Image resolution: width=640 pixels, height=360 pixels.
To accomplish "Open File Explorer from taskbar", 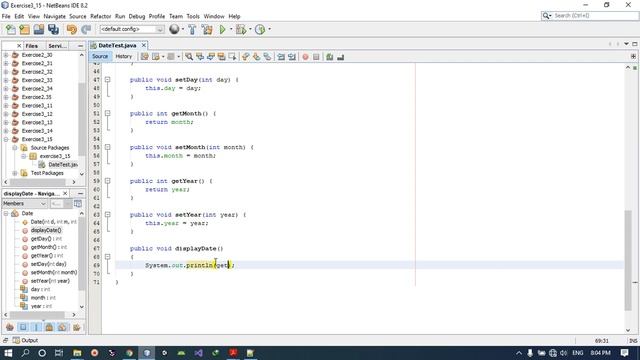I will 77,353.
